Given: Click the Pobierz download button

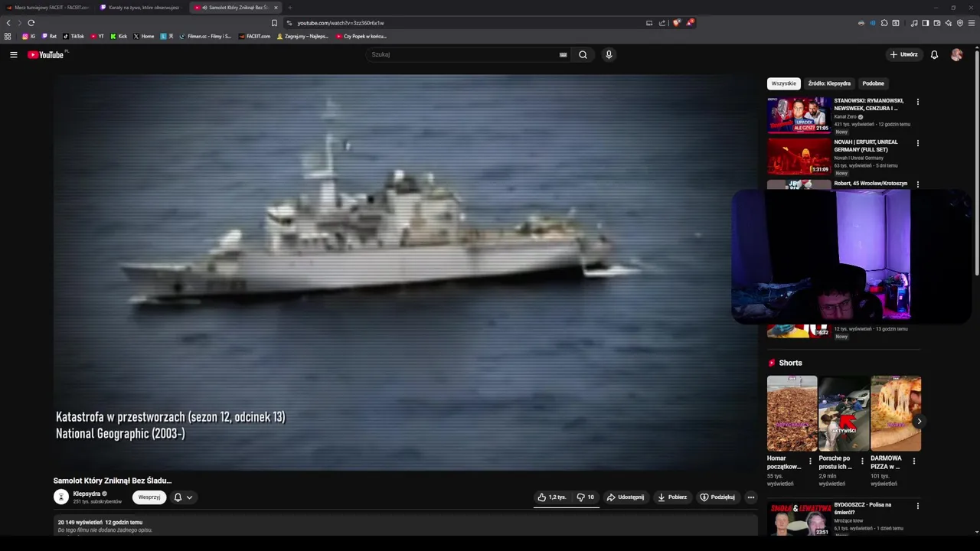Looking at the screenshot, I should point(672,497).
